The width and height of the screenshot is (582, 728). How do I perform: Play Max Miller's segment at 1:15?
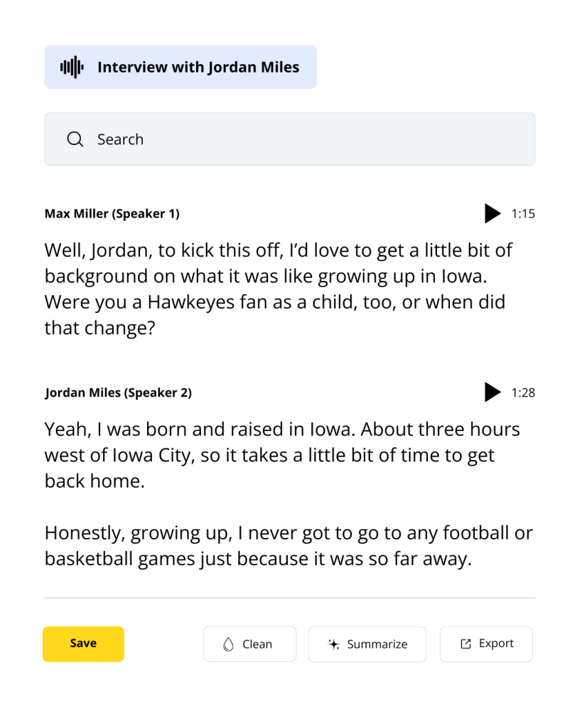click(x=492, y=213)
